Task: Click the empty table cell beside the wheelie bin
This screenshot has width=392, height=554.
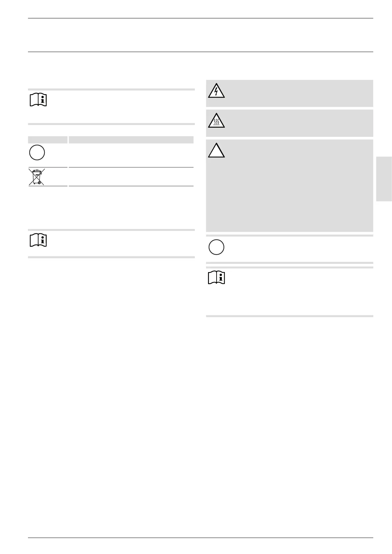Action: (x=131, y=177)
